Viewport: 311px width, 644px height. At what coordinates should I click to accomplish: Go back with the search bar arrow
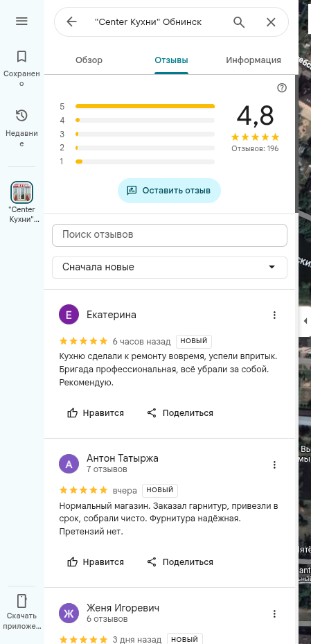[72, 21]
